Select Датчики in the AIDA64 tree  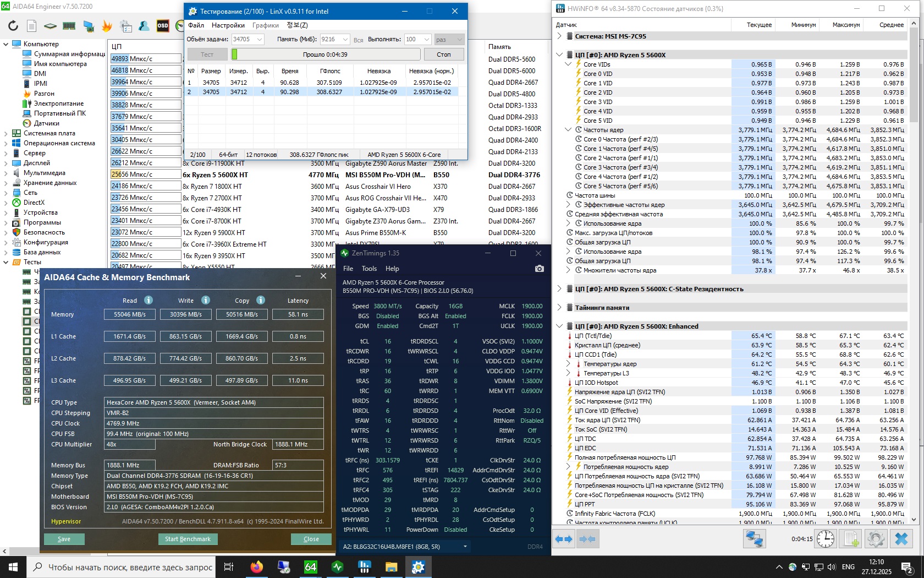click(47, 123)
